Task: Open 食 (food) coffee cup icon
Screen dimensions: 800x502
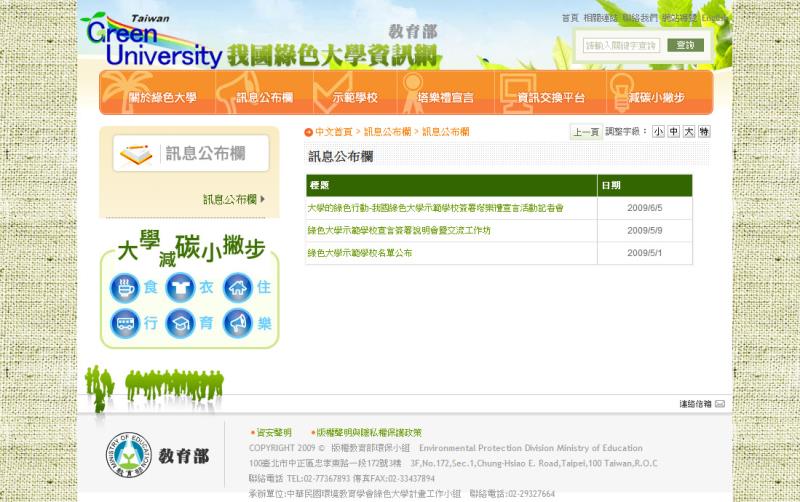Action: coord(124,288)
